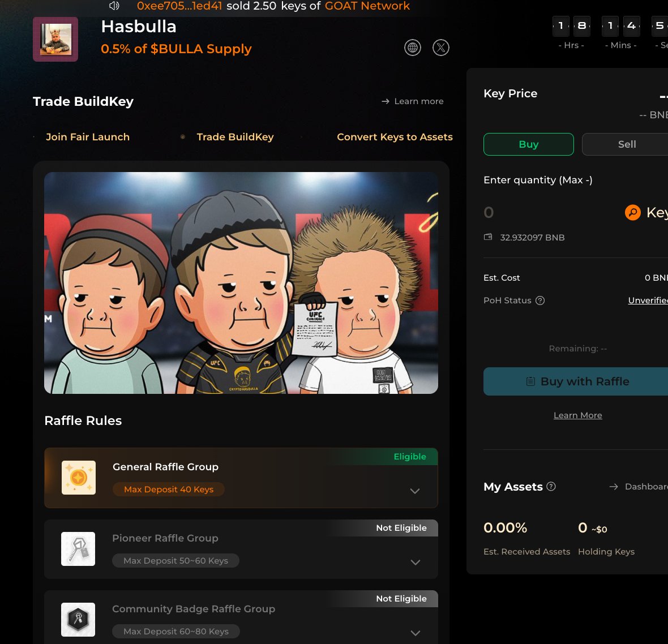Click the 0xee705...1ed41 address in ticker
This screenshot has width=668, height=644.
179,6
